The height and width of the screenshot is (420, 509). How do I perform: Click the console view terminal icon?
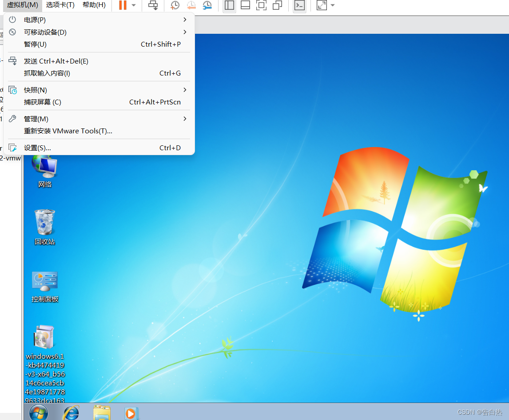[x=300, y=5]
